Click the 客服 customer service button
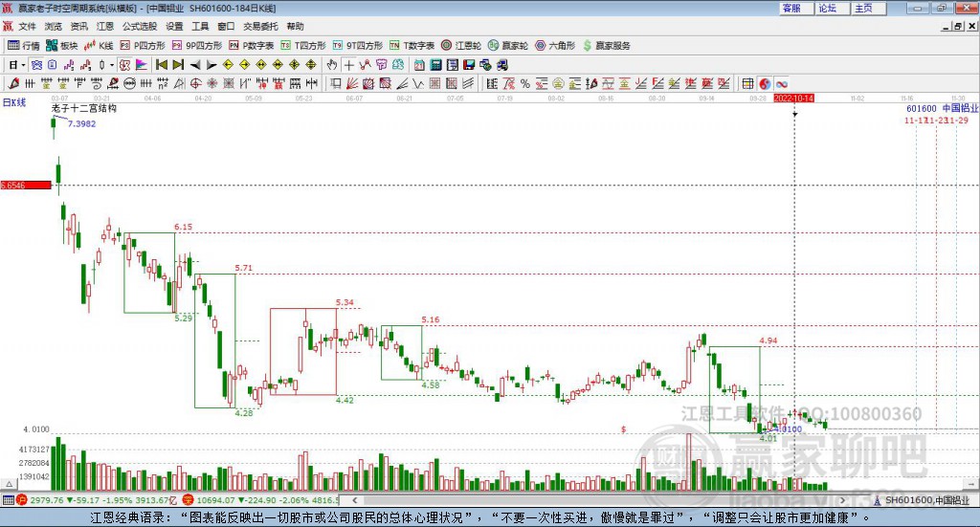Image resolution: width=980 pixels, height=527 pixels. pyautogui.click(x=796, y=8)
